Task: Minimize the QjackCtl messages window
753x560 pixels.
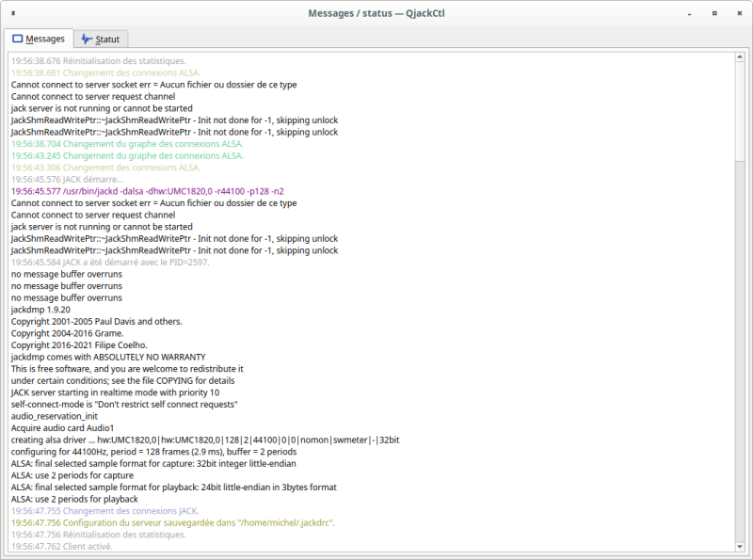Action: pos(690,13)
